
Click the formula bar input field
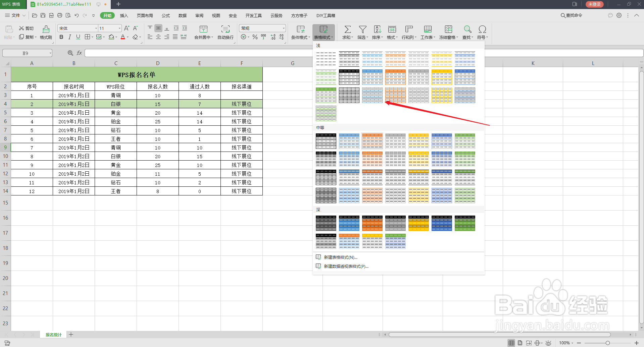click(364, 53)
